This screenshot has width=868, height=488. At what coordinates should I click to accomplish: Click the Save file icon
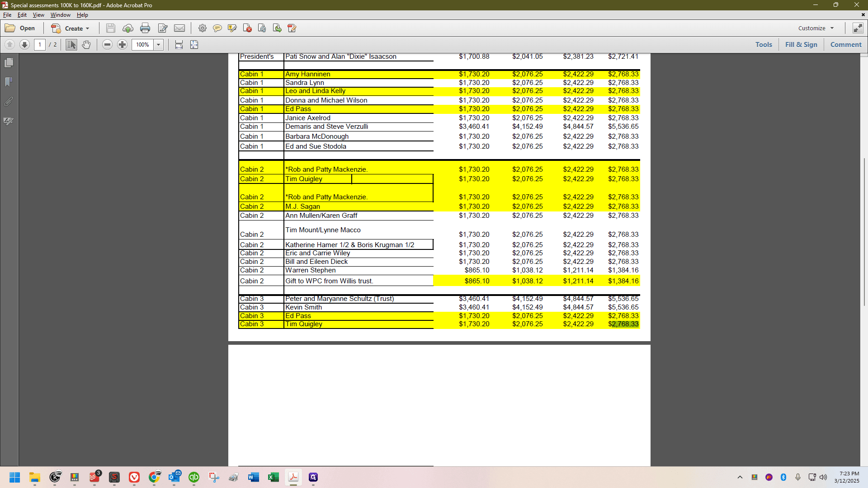pyautogui.click(x=110, y=28)
